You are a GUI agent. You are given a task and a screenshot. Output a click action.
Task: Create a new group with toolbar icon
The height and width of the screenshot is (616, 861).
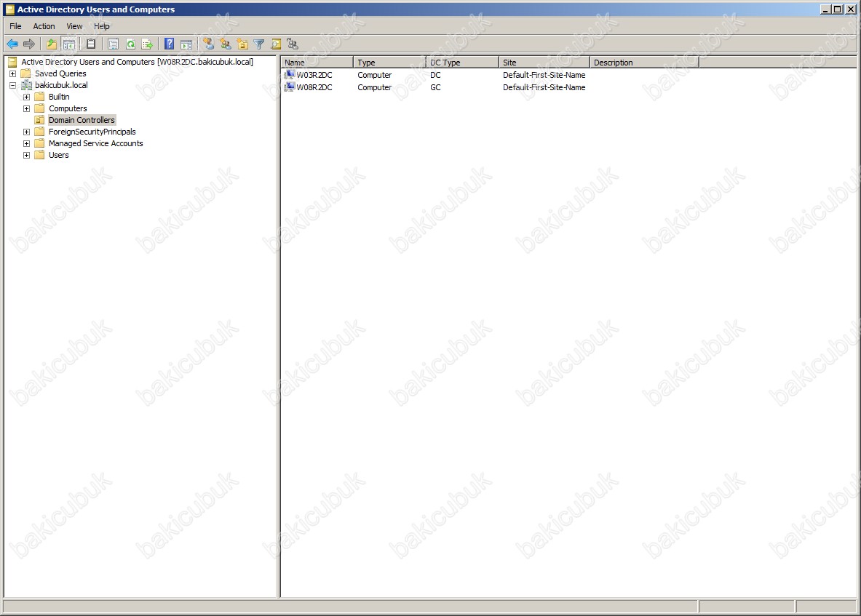226,44
